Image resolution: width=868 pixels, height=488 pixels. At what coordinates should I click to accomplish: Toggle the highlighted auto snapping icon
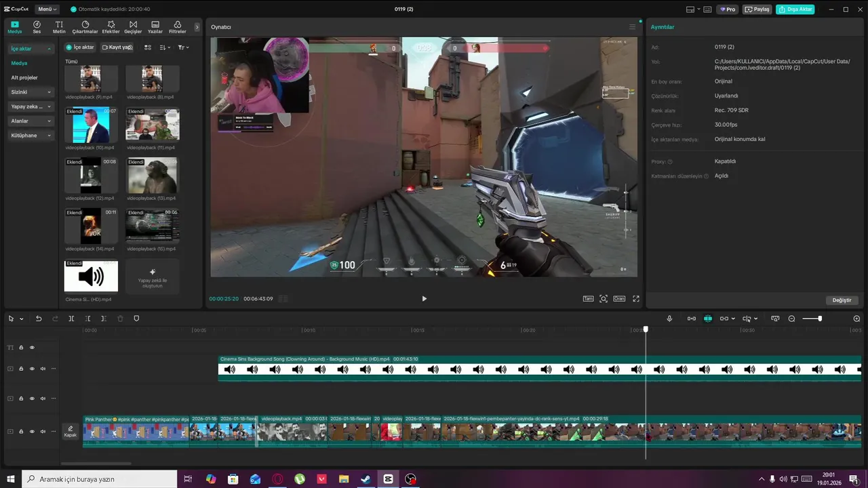708,319
